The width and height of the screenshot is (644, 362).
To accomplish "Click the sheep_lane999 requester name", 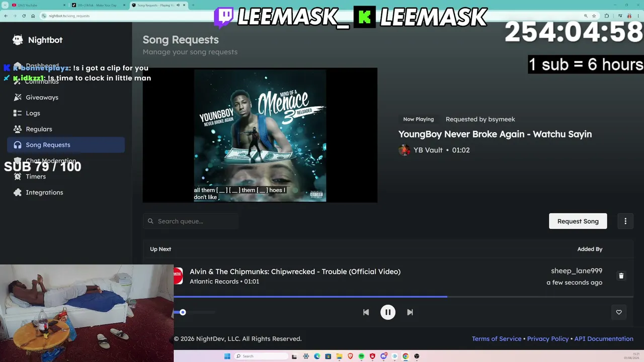I will 577,271.
